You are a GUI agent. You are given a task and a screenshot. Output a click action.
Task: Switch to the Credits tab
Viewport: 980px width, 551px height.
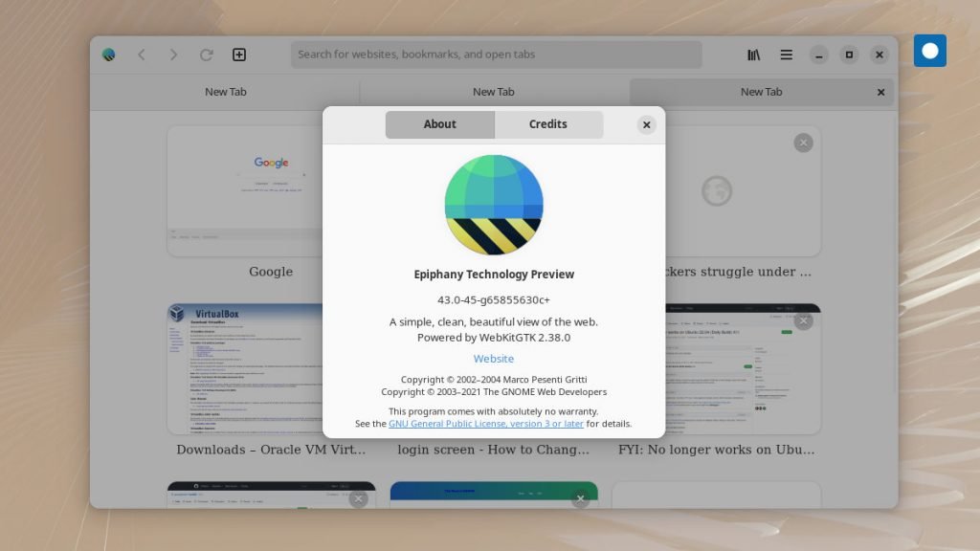click(x=548, y=124)
